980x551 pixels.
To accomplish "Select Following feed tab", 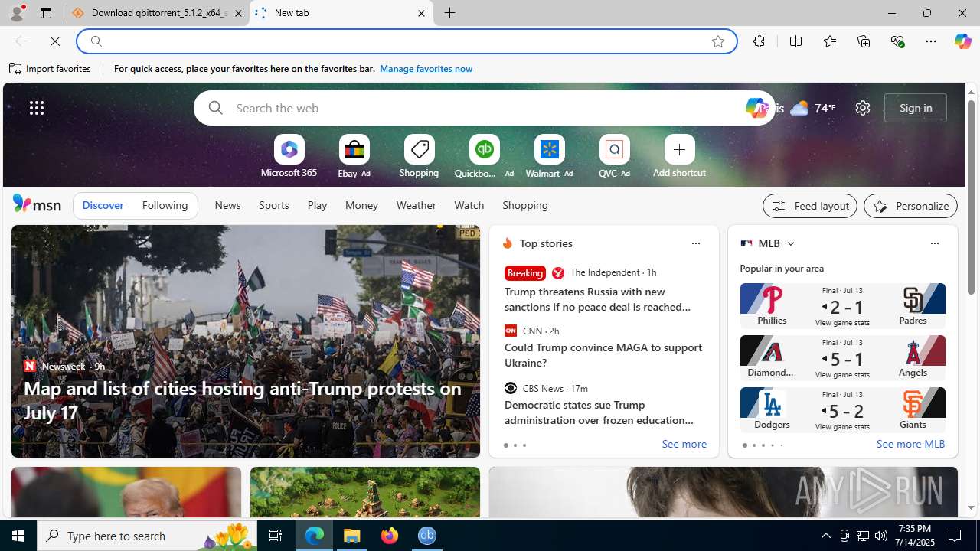I will click(165, 205).
